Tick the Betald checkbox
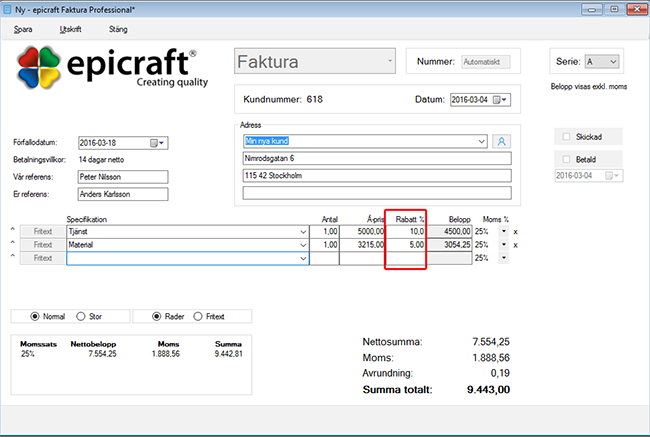The image size is (650, 437). tap(566, 159)
